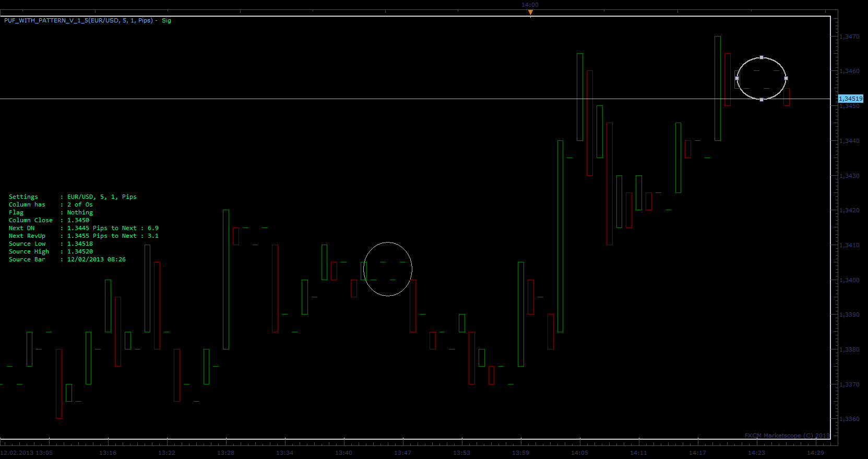868x459 pixels.
Task: Select the ellipse's bottom handle
Action: point(762,100)
